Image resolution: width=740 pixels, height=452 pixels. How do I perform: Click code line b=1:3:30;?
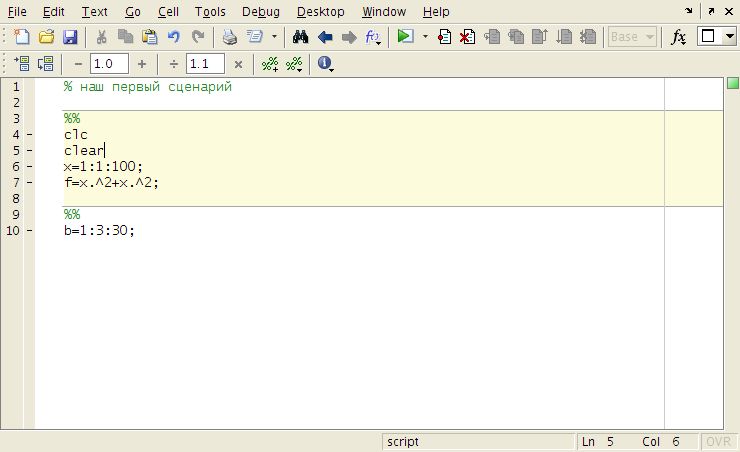click(x=99, y=231)
